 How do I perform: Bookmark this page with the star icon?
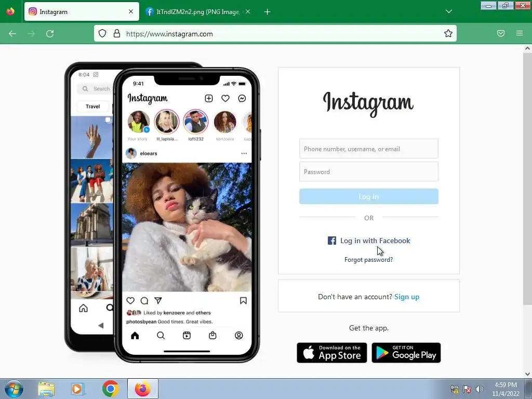click(x=448, y=33)
